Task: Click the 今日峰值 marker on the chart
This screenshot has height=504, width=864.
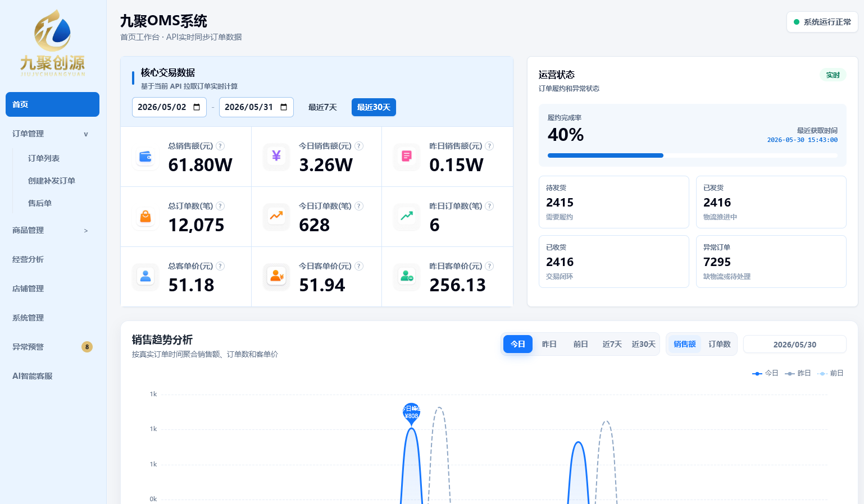Action: tap(412, 413)
